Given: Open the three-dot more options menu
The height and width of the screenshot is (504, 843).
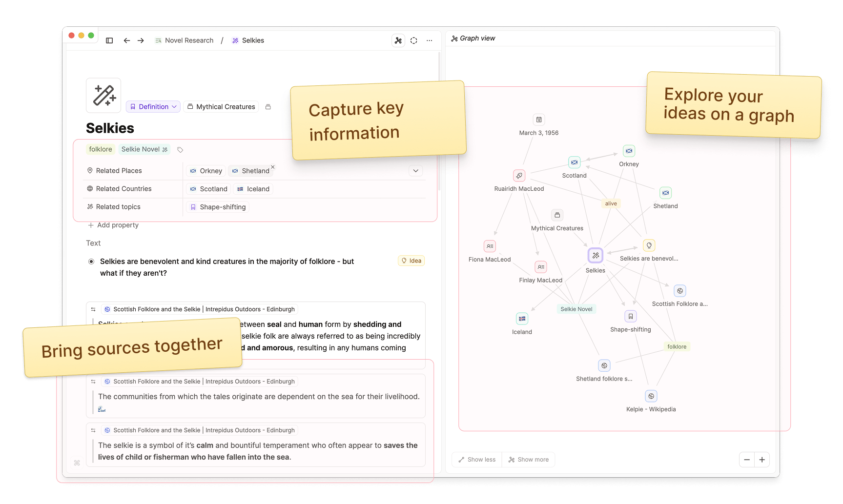Looking at the screenshot, I should [x=429, y=40].
